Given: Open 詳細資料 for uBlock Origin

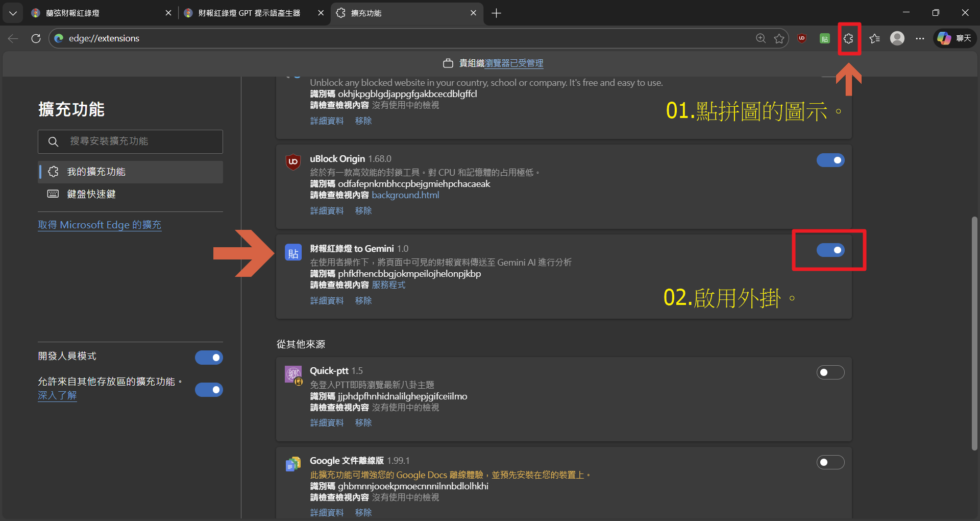Looking at the screenshot, I should tap(327, 211).
